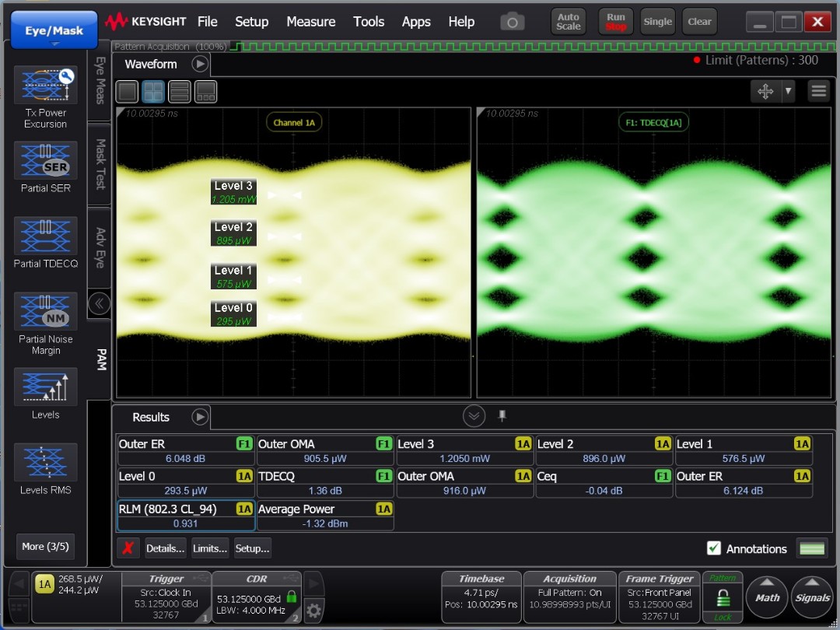840x630 pixels.
Task: Uncheck the Annotations checkbox
Action: click(713, 548)
